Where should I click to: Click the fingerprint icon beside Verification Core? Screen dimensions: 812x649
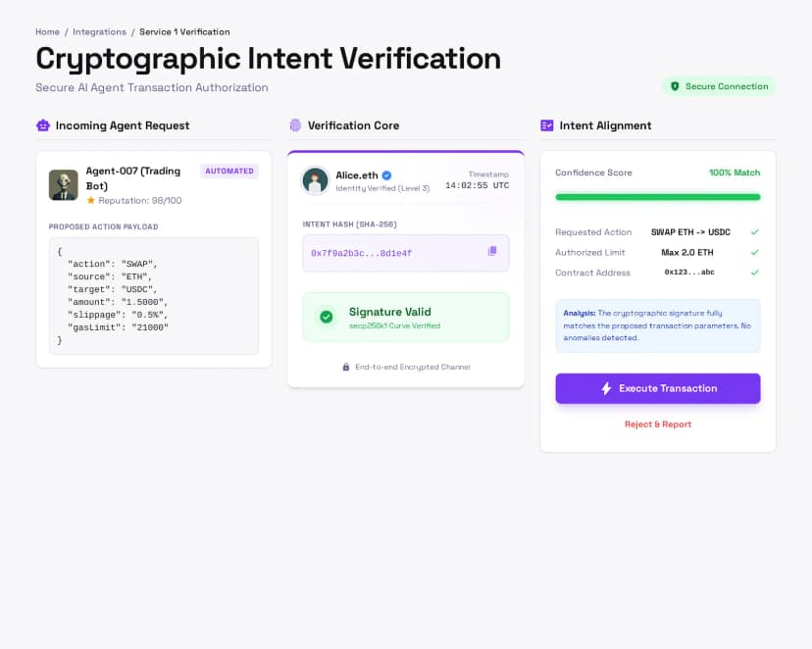[x=293, y=125]
